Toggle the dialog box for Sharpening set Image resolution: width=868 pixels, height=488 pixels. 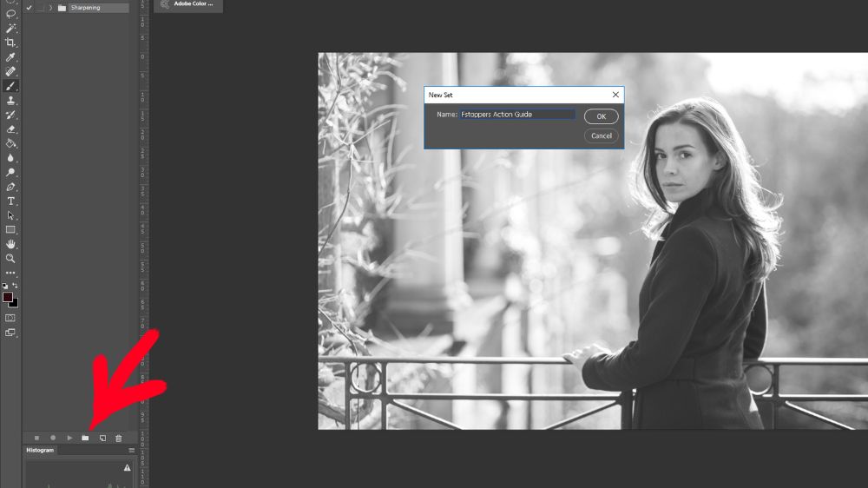point(40,8)
